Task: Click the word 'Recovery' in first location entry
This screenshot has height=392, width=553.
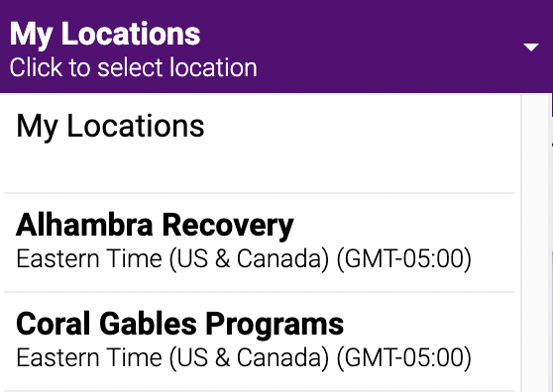Action: [228, 226]
